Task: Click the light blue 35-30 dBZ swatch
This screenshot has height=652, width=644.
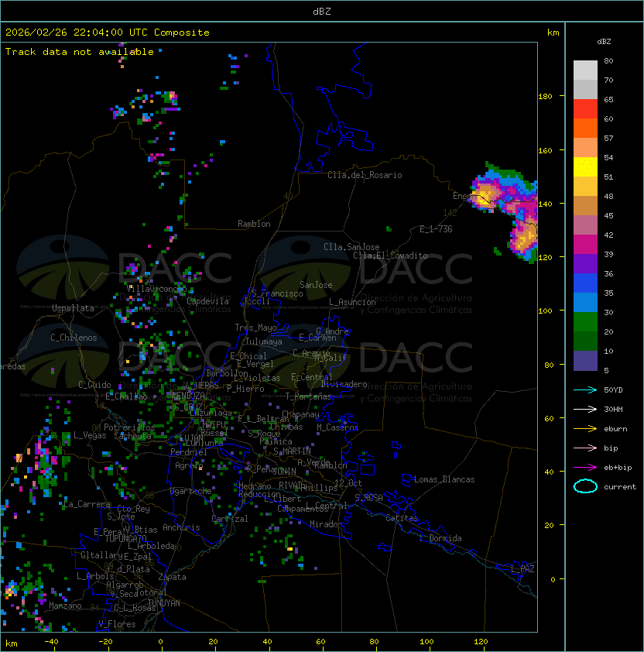Action: [x=585, y=302]
